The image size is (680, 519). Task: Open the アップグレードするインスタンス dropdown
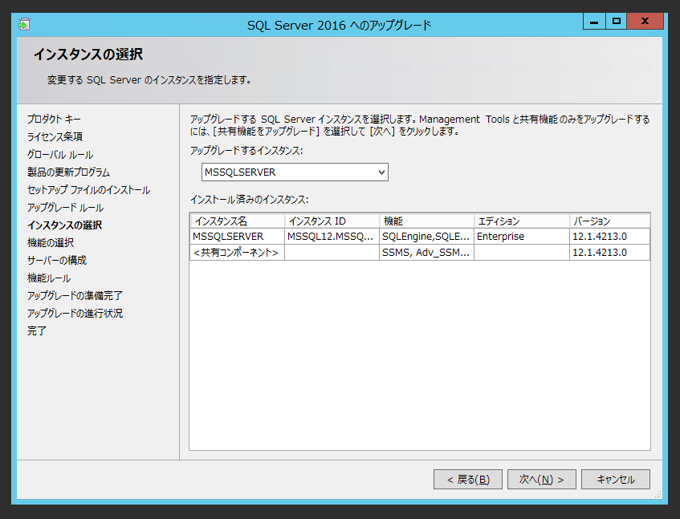click(294, 172)
